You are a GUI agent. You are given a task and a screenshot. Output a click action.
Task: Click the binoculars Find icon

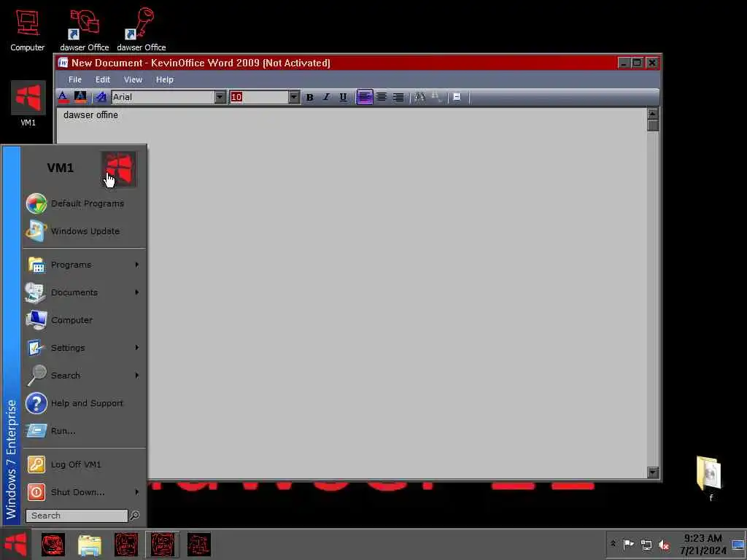coord(419,97)
